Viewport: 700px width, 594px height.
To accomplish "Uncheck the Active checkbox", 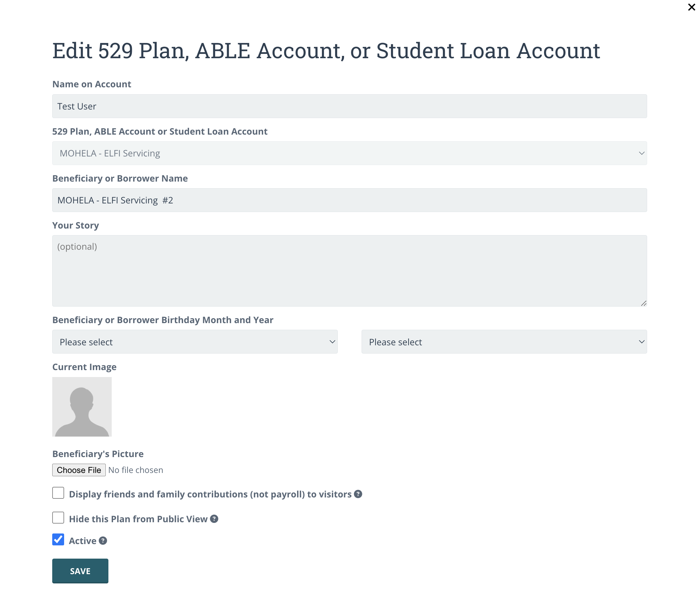I will 58,540.
